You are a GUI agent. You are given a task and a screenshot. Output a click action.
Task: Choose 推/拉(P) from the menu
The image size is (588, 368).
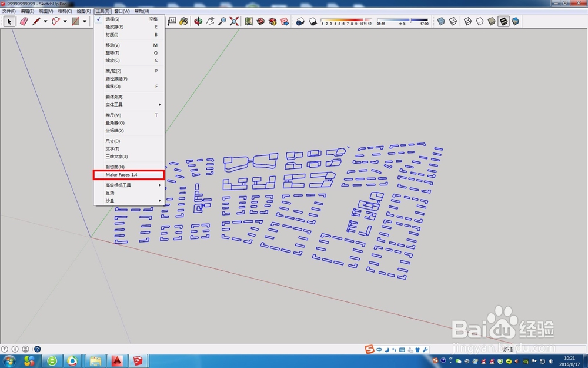129,71
